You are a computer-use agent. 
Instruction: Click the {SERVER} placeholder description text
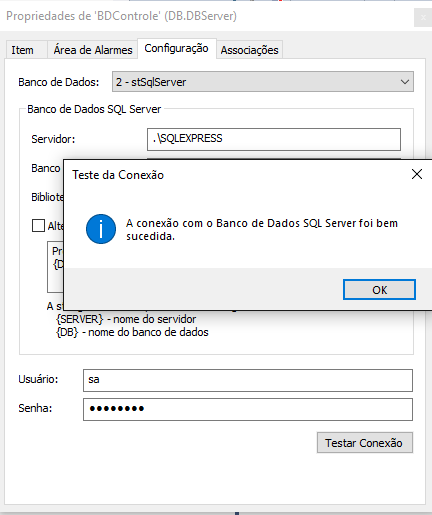pyautogui.click(x=126, y=319)
